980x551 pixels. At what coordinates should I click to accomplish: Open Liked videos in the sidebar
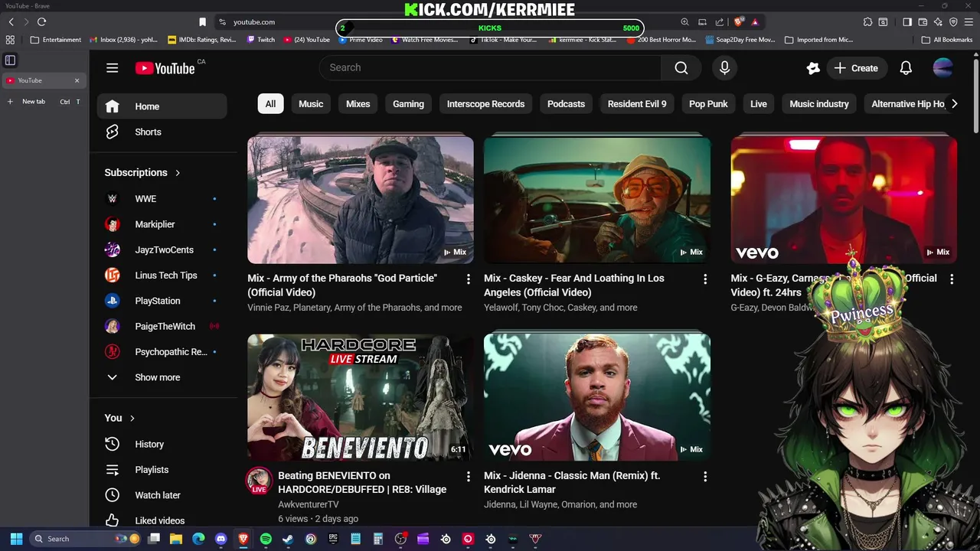tap(162, 520)
